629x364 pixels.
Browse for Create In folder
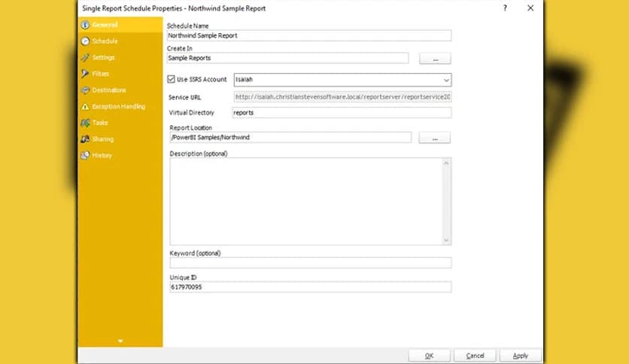[x=435, y=59]
